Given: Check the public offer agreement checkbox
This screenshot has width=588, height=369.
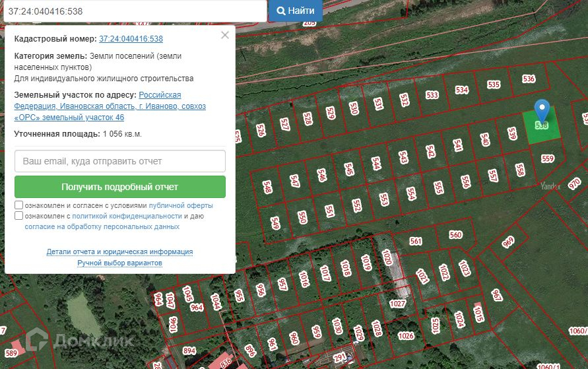Looking at the screenshot, I should 18,205.
